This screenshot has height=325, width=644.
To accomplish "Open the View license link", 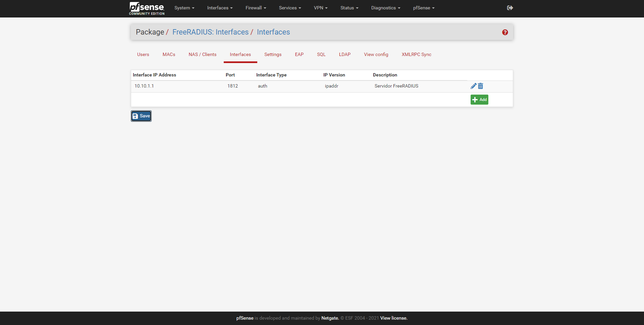I will coord(394,318).
